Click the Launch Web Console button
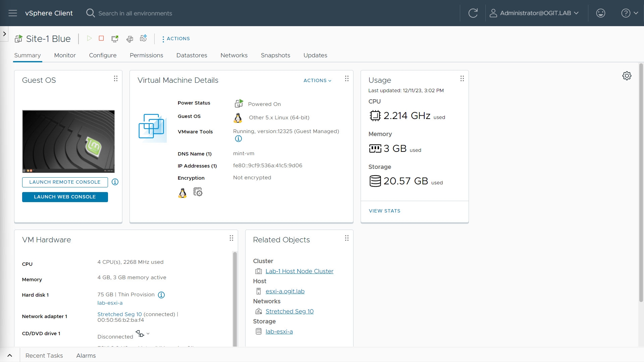This screenshot has width=644, height=362. (65, 197)
